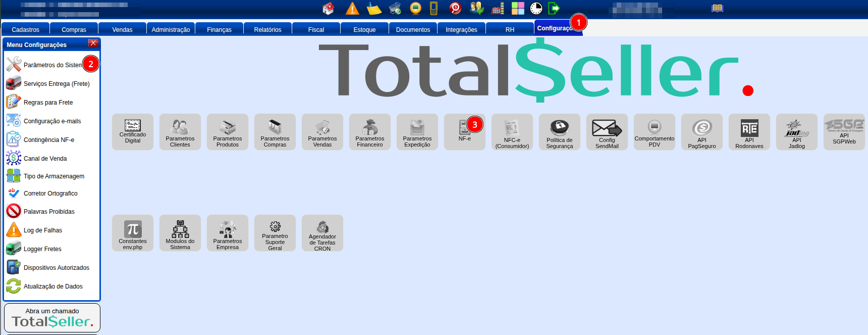Screen dimensions: 868x335
Task: Click the clock icon in top toolbar
Action: tap(536, 8)
